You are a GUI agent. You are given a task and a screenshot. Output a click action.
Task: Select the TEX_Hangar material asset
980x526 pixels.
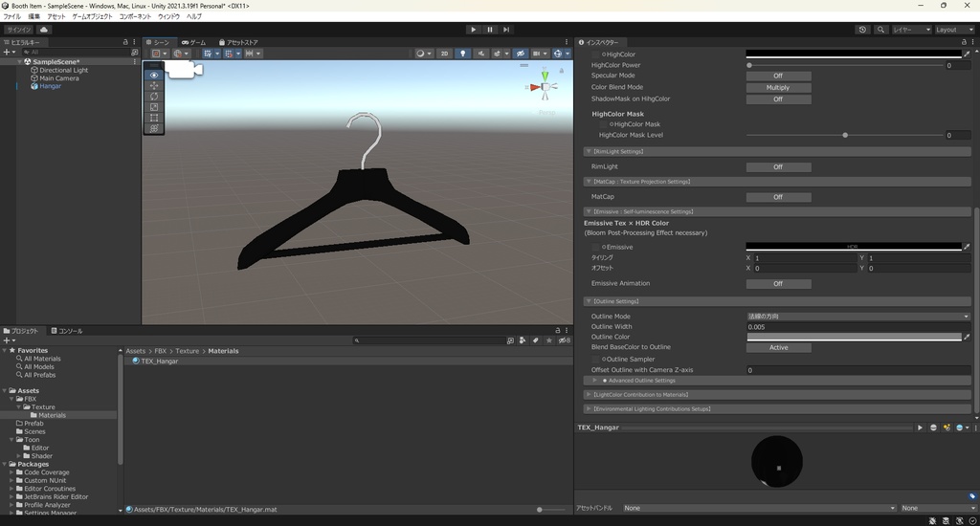coord(159,362)
